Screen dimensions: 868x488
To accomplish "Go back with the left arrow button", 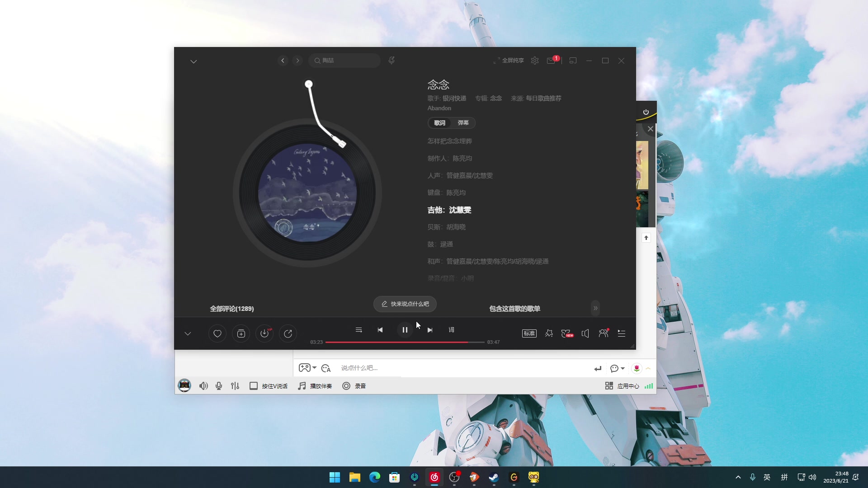I will (283, 61).
